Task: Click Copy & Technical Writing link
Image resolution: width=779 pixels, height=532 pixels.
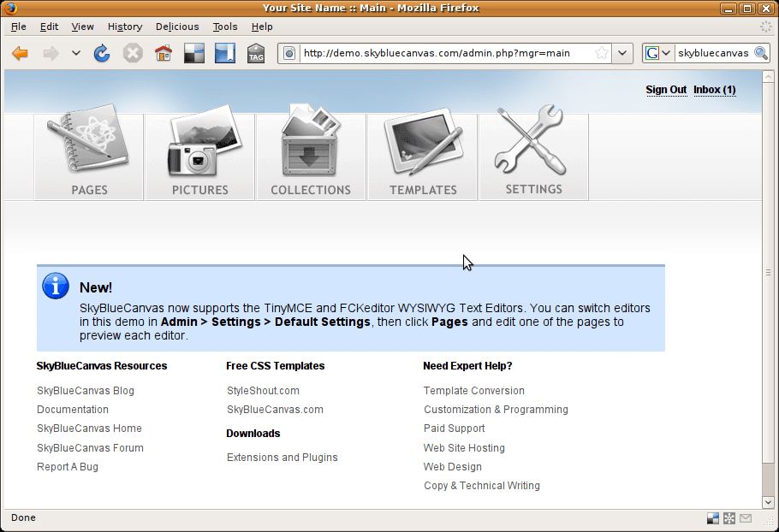Action: point(482,485)
